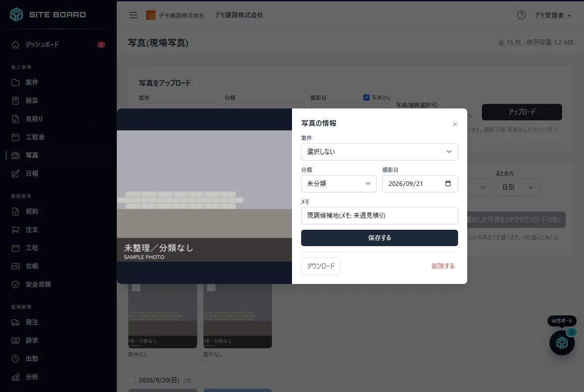The height and width of the screenshot is (392, 584).
Task: Open the hamburger menu in the header
Action: point(133,15)
